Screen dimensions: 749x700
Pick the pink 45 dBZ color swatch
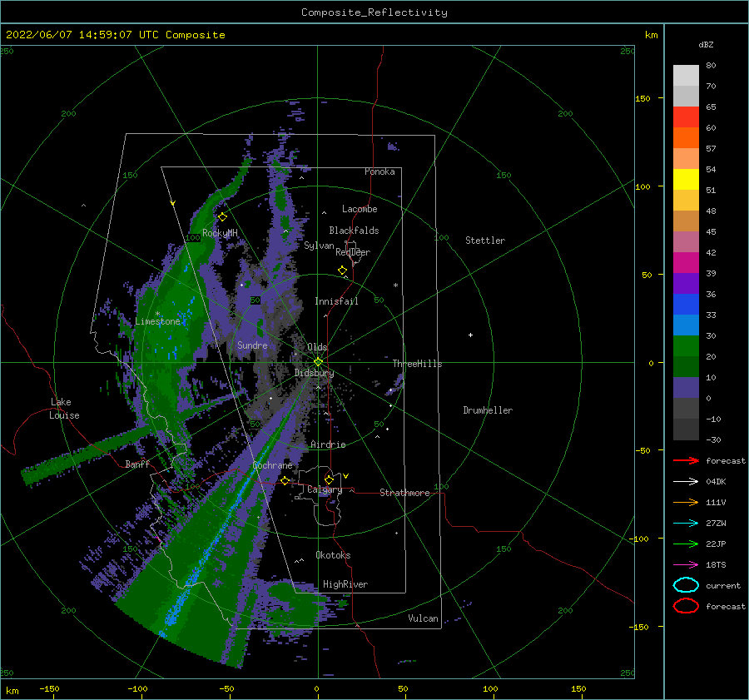click(x=686, y=241)
